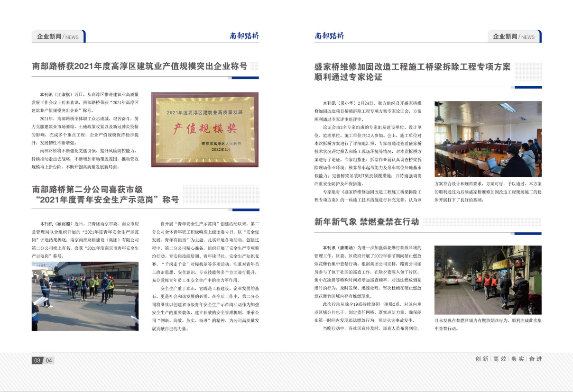Click the expert review meeting room photo
573x392 pixels.
488,139
